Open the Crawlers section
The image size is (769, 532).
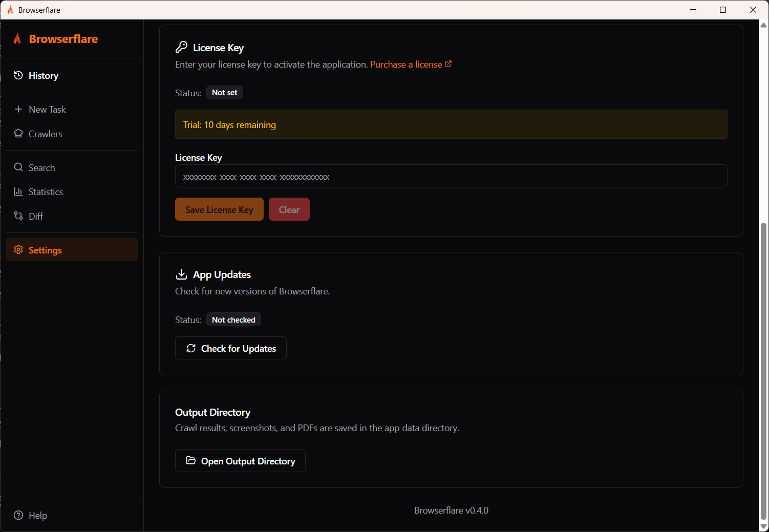72,134
